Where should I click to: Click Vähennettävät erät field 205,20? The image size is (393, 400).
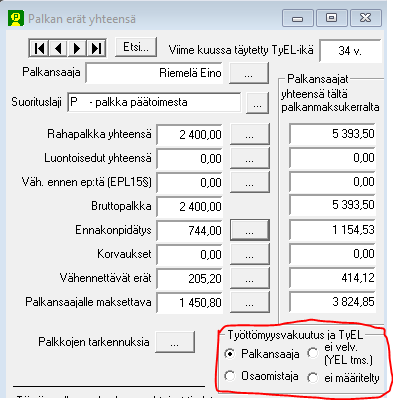(x=190, y=279)
